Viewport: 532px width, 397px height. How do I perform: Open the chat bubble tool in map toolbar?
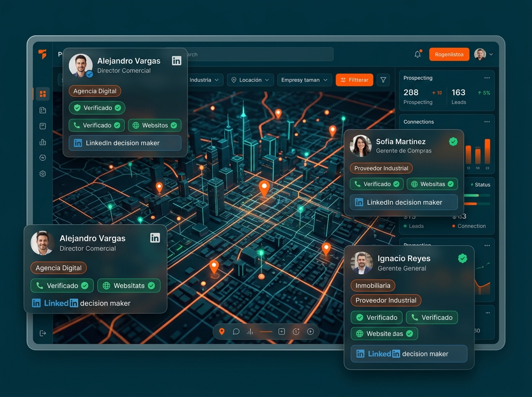click(236, 331)
